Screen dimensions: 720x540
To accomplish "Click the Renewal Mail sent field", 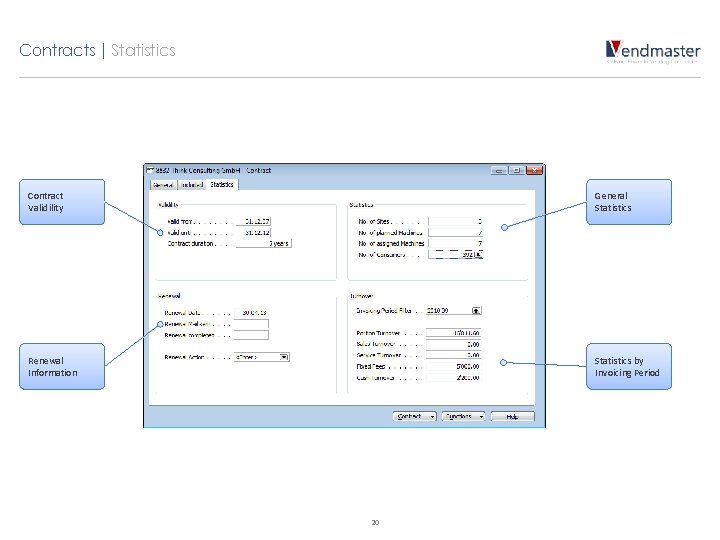I will [x=251, y=324].
